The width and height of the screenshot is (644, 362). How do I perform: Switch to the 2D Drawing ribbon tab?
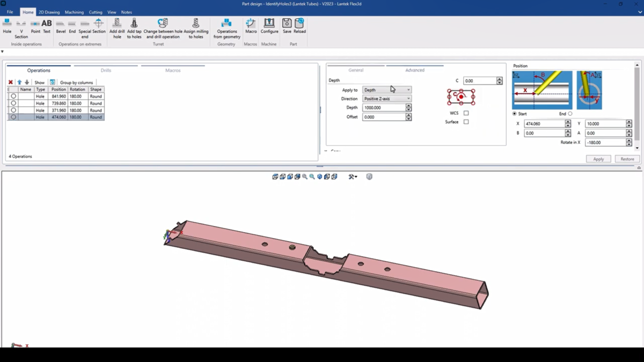(x=49, y=12)
